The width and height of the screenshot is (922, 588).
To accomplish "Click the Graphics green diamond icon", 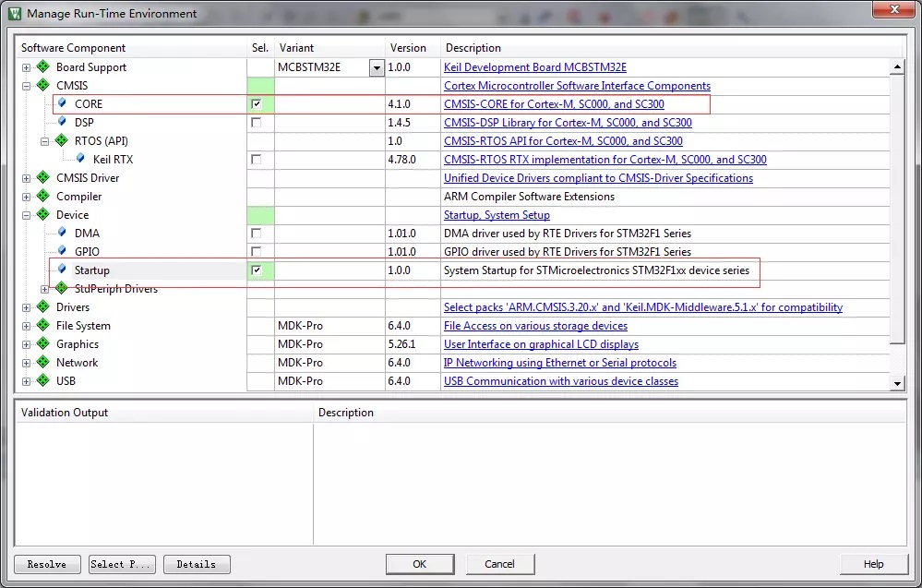I will [x=43, y=343].
